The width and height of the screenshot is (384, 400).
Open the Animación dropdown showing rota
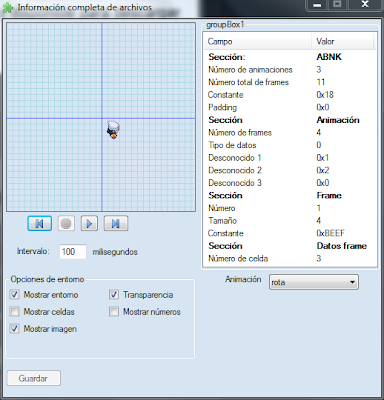[314, 282]
